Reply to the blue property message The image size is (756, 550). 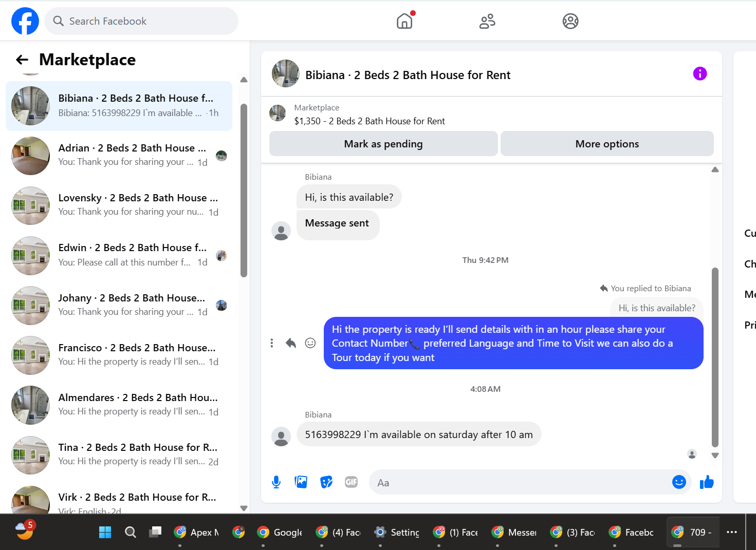click(x=291, y=343)
